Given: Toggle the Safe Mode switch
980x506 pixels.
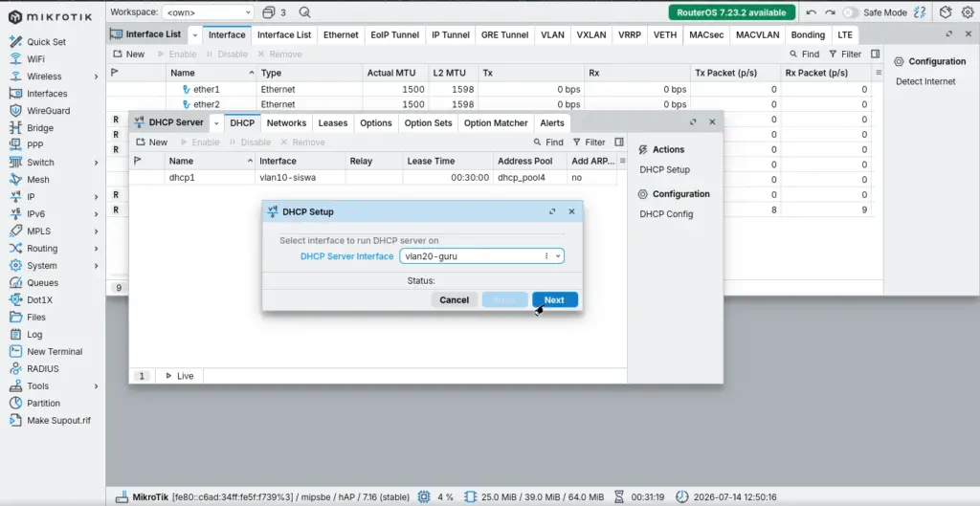Looking at the screenshot, I should click(x=851, y=12).
